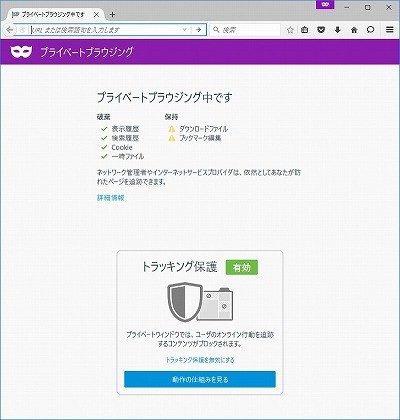
Task: Click the search magnifier icon
Action: (216, 30)
